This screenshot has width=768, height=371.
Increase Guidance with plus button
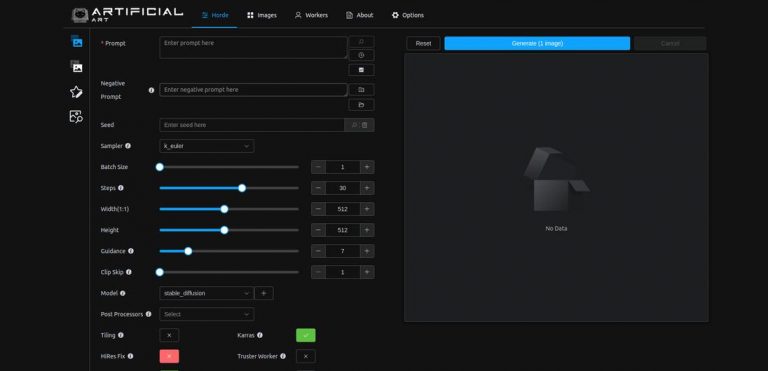[x=367, y=251]
